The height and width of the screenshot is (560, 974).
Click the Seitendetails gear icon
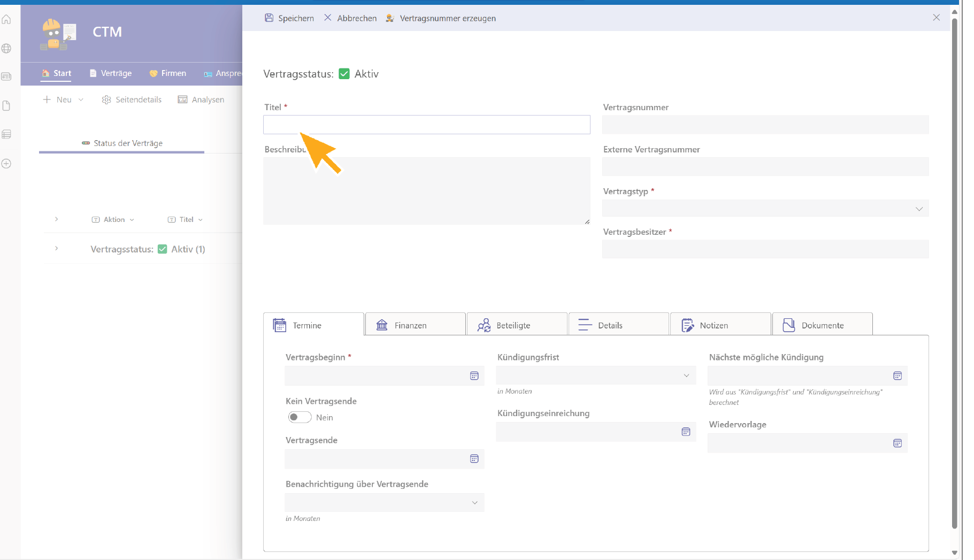106,99
